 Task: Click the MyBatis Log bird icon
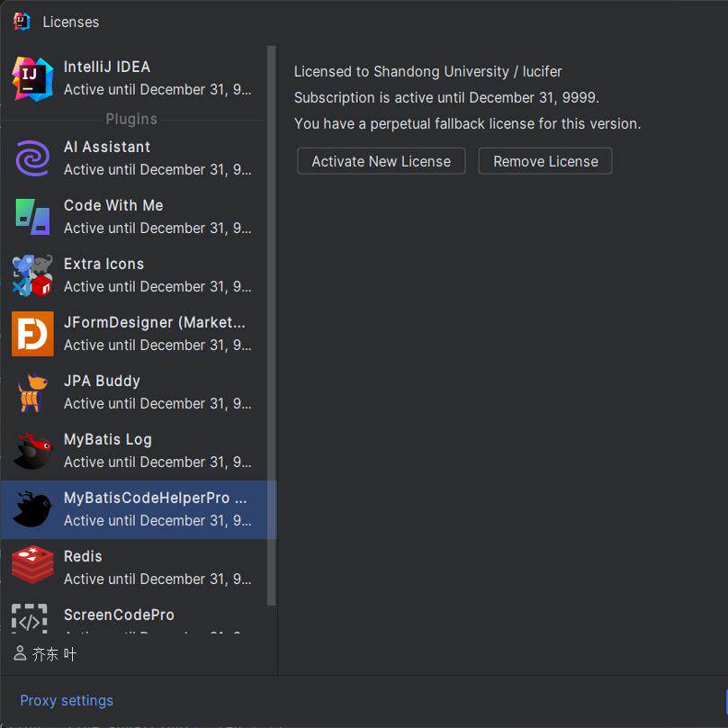point(32,451)
